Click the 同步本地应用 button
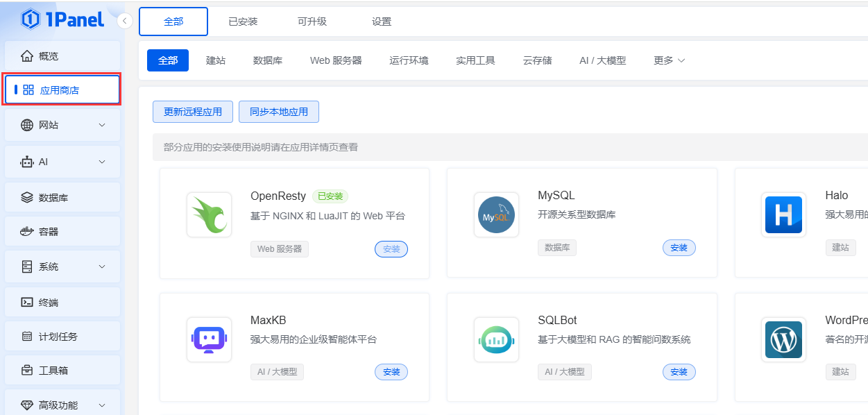This screenshot has width=868, height=415. tap(279, 112)
